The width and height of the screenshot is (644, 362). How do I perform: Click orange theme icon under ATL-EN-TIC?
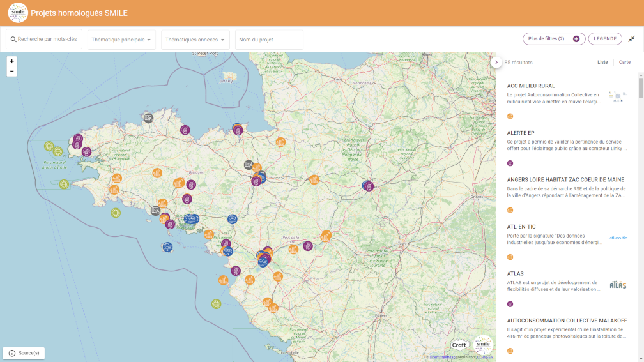510,257
